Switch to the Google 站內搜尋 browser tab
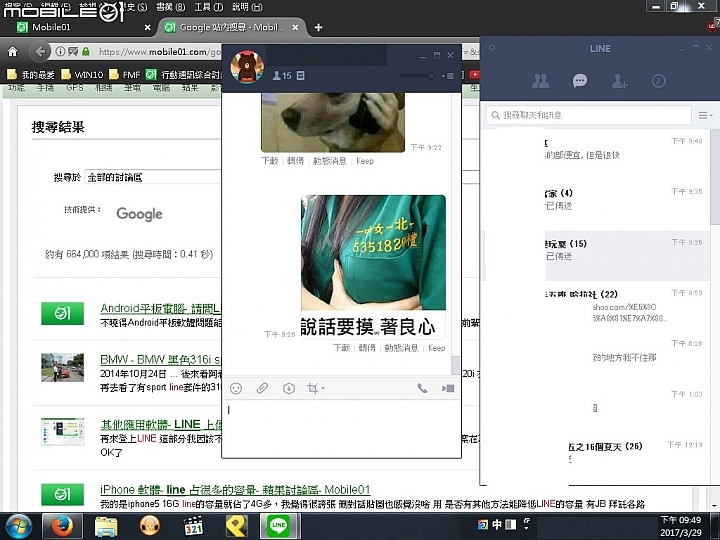The height and width of the screenshot is (540, 720). pyautogui.click(x=231, y=27)
